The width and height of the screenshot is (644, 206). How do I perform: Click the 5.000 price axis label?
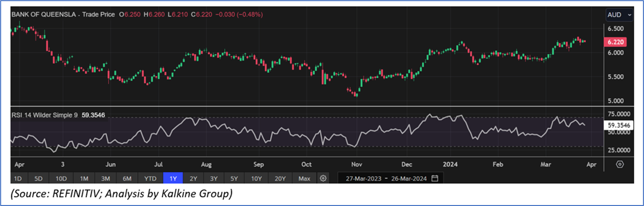(x=615, y=101)
